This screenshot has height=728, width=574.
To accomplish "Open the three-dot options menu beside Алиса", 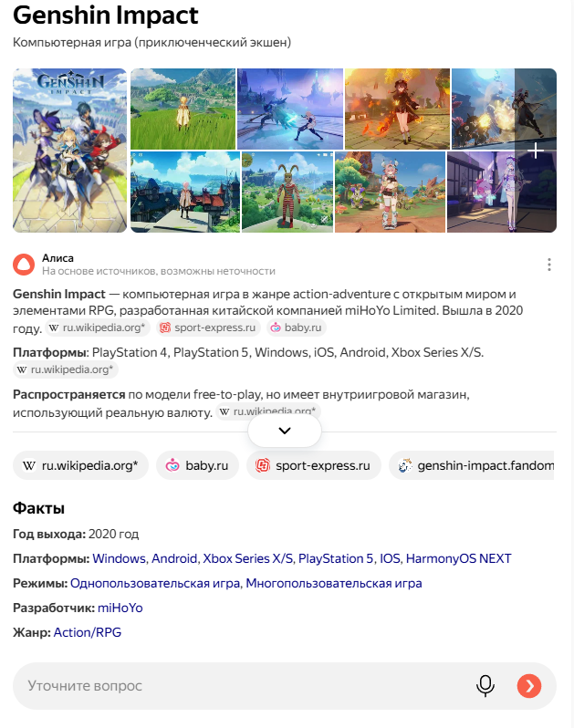I will [549, 265].
